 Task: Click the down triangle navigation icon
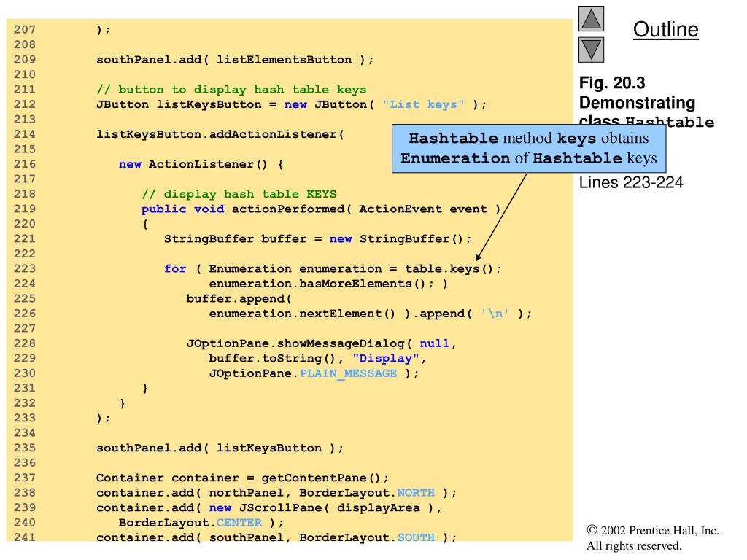tap(592, 50)
